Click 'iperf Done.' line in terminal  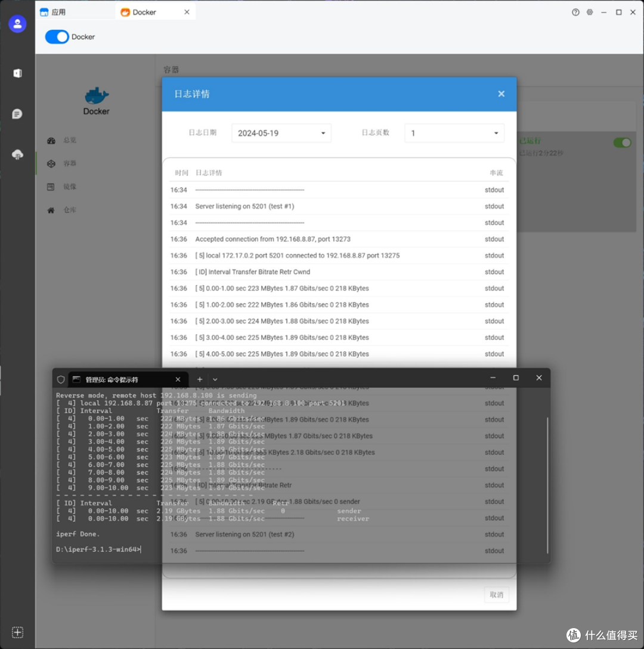click(78, 534)
